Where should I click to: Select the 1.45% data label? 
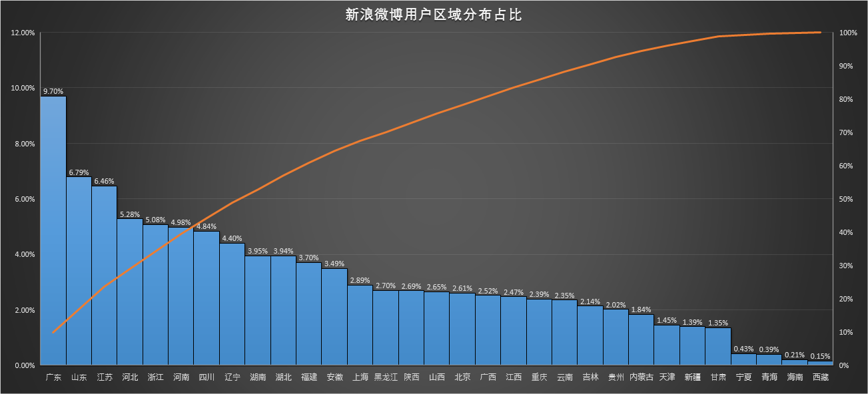[x=667, y=320]
